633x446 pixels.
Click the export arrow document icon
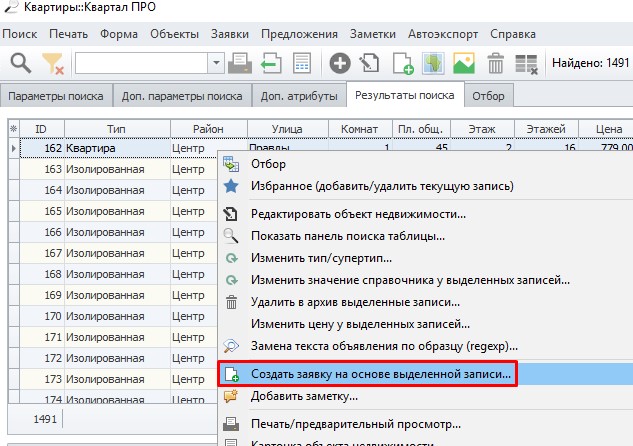(271, 63)
